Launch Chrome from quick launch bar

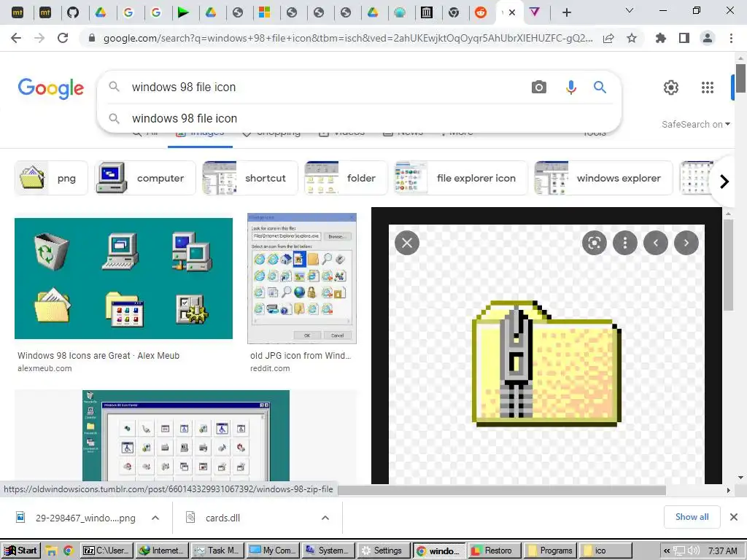click(x=68, y=551)
